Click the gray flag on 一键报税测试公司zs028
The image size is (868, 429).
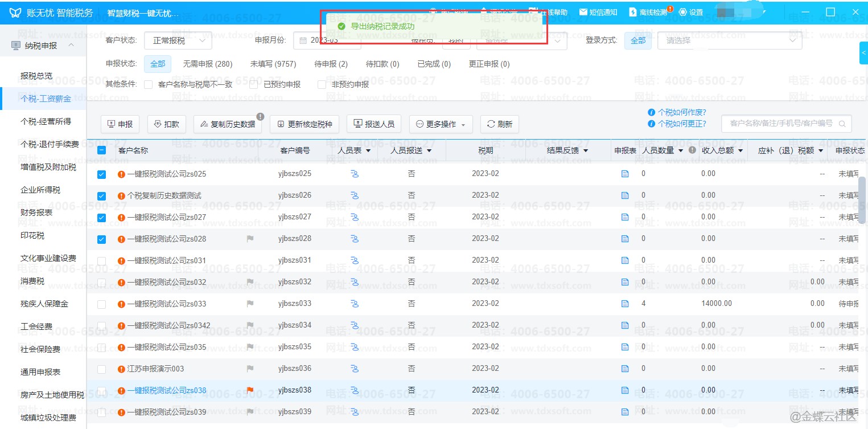click(250, 239)
